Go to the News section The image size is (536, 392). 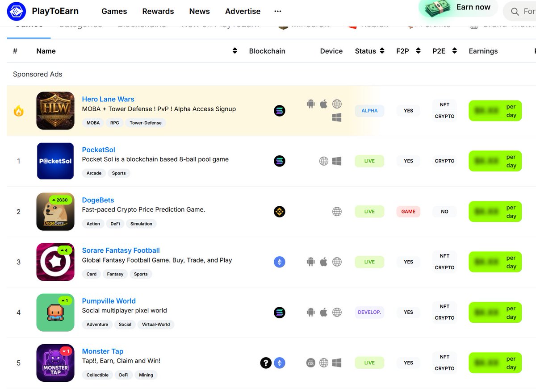pos(199,11)
